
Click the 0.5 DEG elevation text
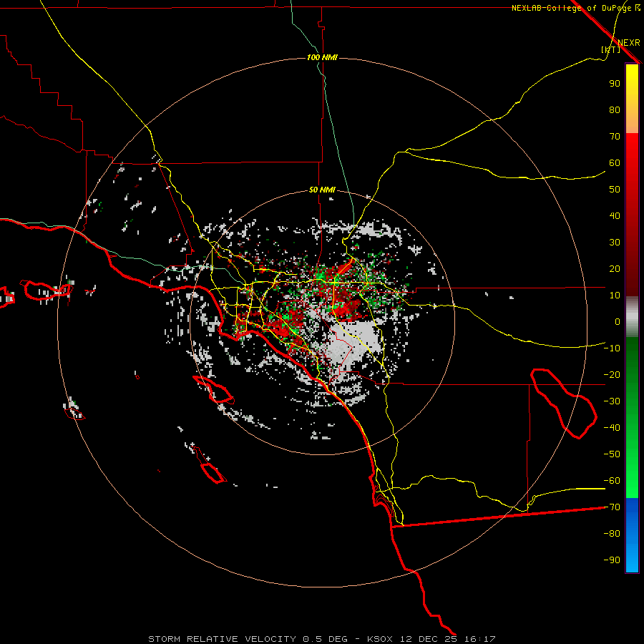326,639
